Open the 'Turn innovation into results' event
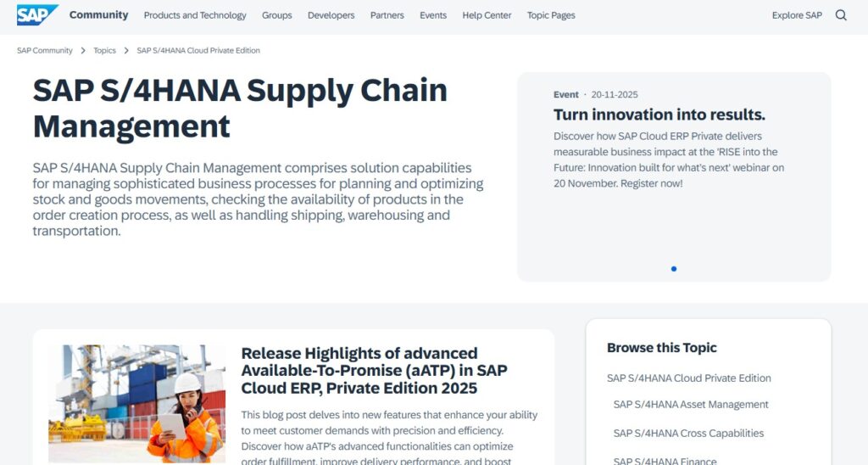 (659, 115)
